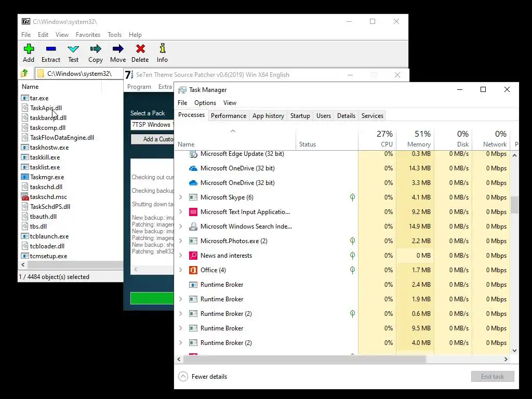The height and width of the screenshot is (399, 532).
Task: Expand the Microsoft Windows Search Indexer group
Action: [x=180, y=227]
